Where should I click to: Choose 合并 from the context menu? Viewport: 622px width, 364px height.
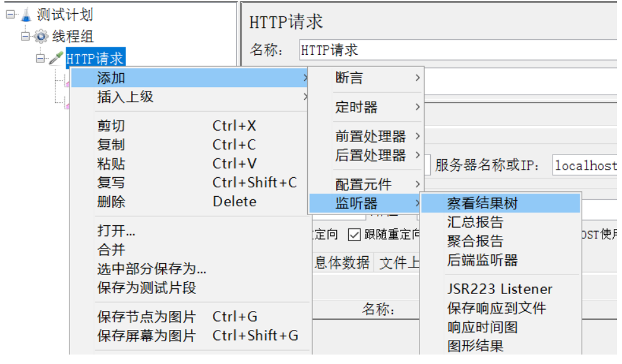pos(190,250)
